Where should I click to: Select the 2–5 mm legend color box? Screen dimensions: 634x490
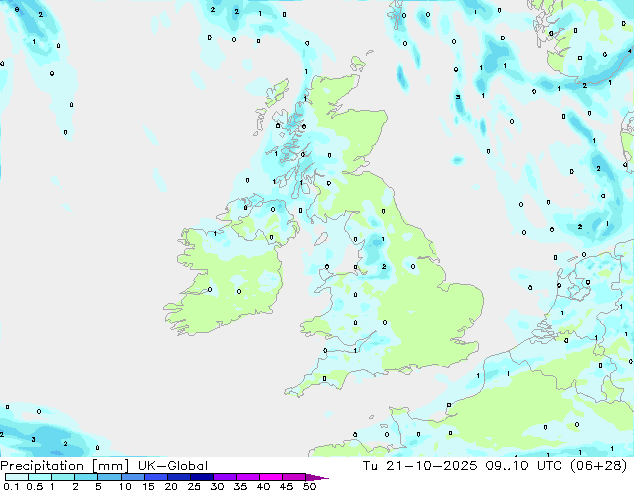[x=86, y=477]
